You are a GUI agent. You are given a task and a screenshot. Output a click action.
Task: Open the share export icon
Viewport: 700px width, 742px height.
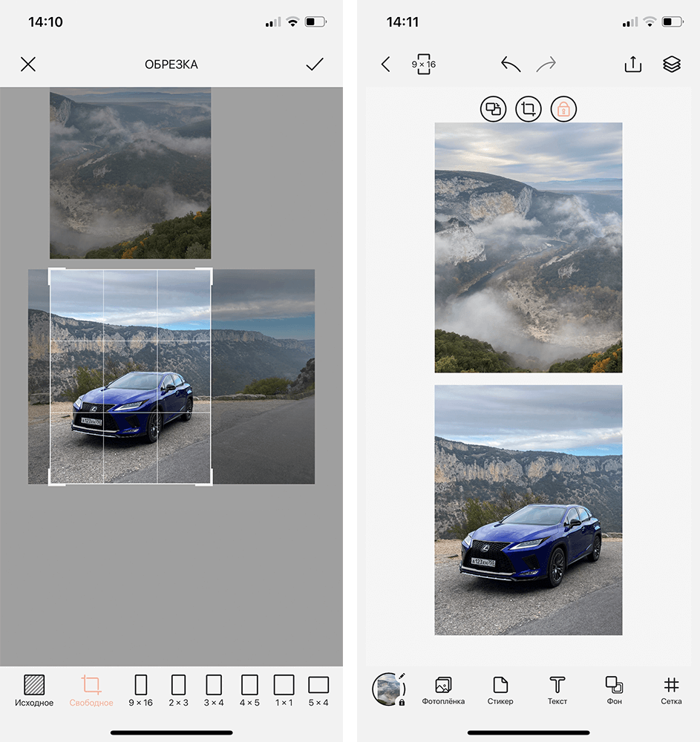(x=632, y=65)
